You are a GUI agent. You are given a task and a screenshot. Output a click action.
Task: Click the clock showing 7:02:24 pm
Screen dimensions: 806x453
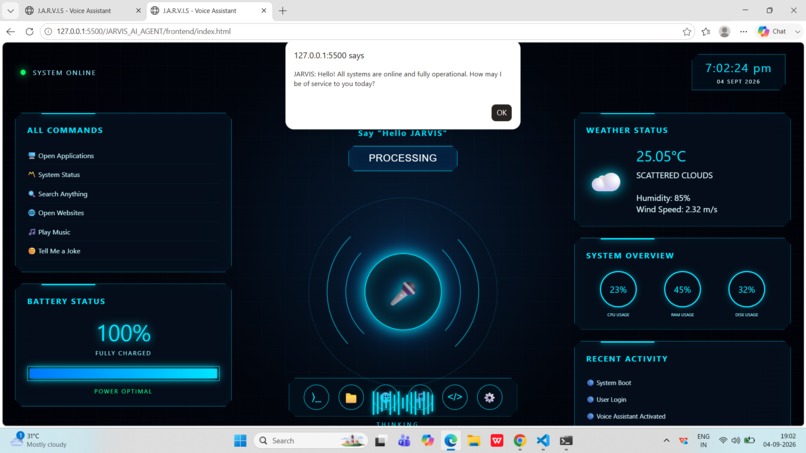click(x=738, y=68)
